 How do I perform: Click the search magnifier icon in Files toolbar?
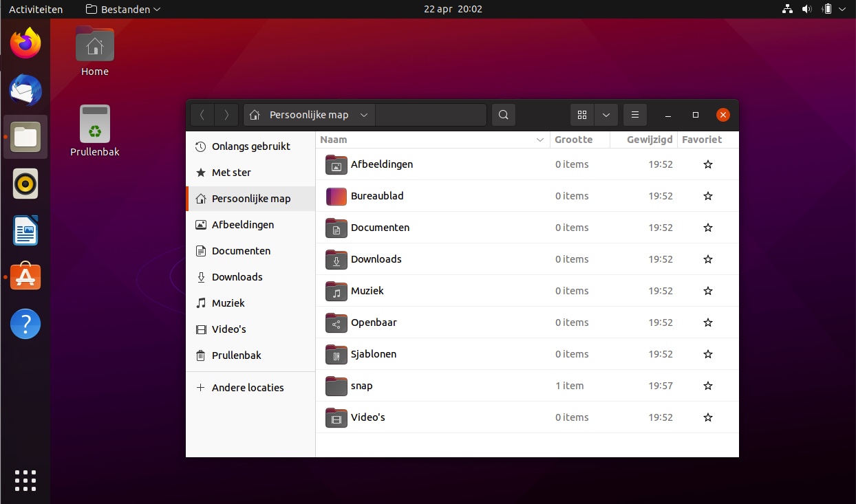click(504, 115)
